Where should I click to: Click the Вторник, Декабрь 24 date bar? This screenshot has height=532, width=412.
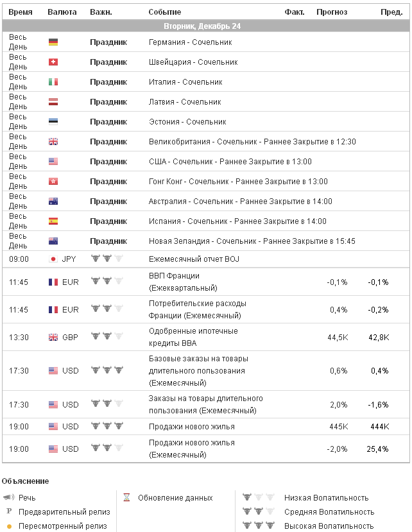click(x=206, y=26)
